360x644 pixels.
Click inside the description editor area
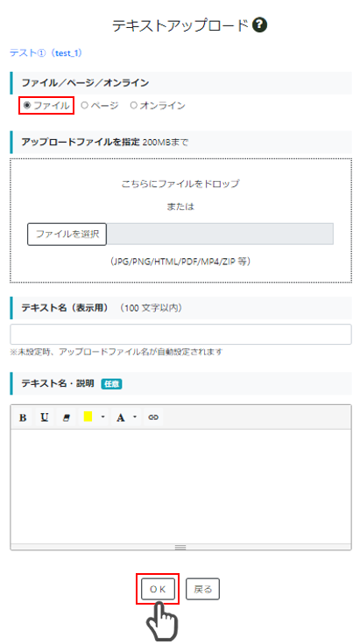pos(180,486)
